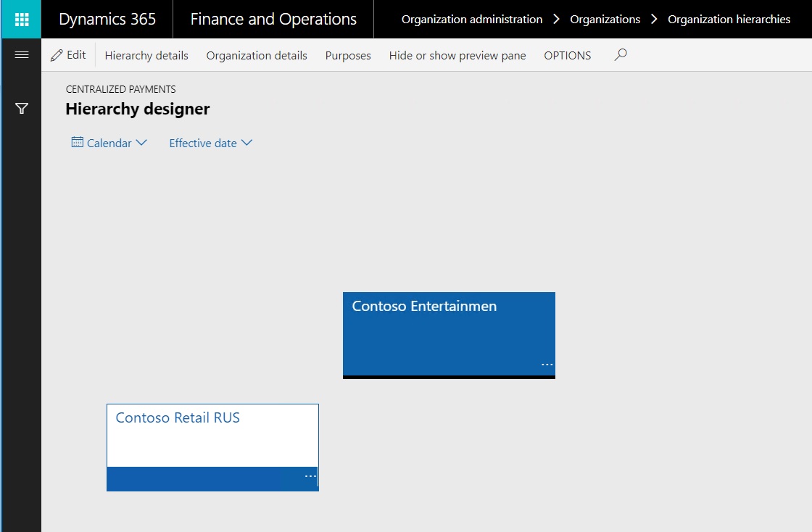The image size is (812, 532).
Task: Expand the Effective date dropdown
Action: point(211,143)
